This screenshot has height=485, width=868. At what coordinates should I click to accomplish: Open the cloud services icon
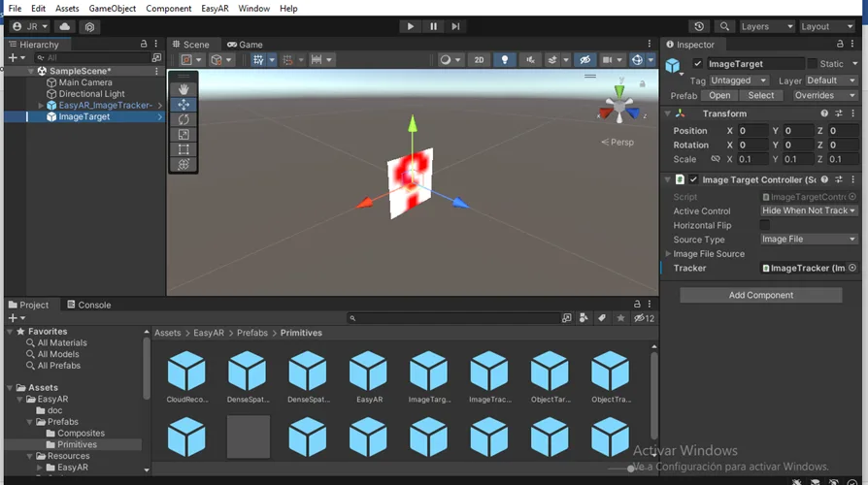click(64, 27)
